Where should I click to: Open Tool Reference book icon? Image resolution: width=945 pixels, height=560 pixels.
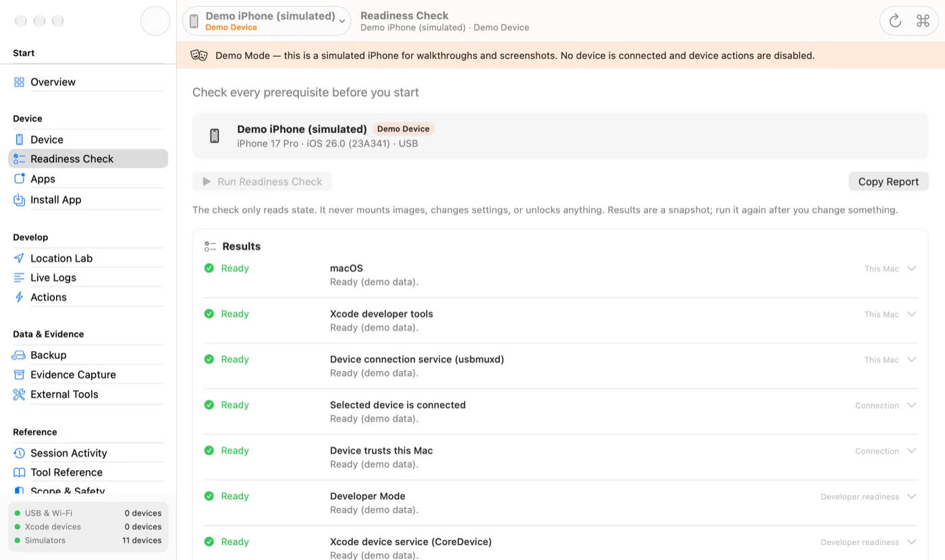(x=19, y=472)
